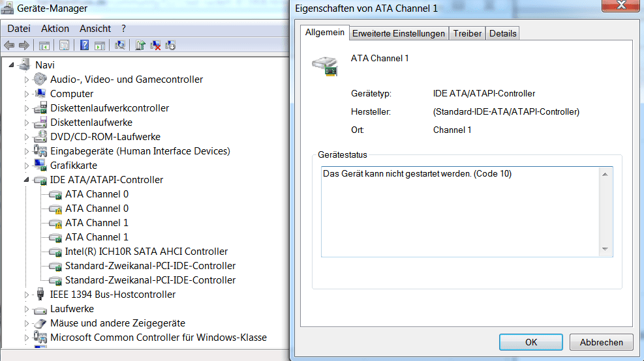644x361 pixels.
Task: Click the blue Help toolbar icon
Action: tap(84, 45)
